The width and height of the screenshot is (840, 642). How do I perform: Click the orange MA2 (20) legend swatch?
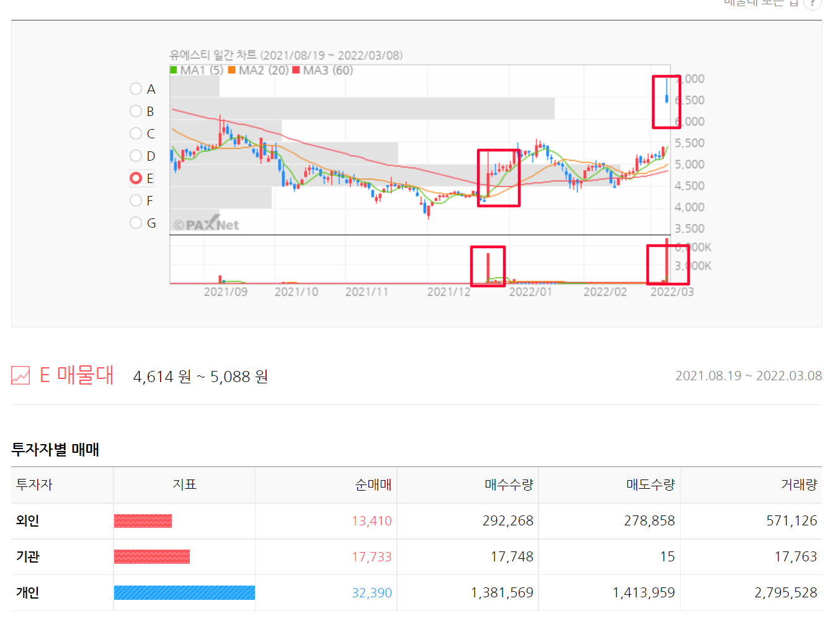click(x=231, y=70)
